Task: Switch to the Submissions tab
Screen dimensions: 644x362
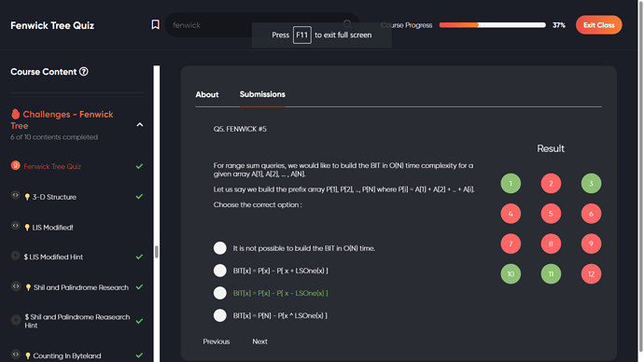Action: [262, 94]
